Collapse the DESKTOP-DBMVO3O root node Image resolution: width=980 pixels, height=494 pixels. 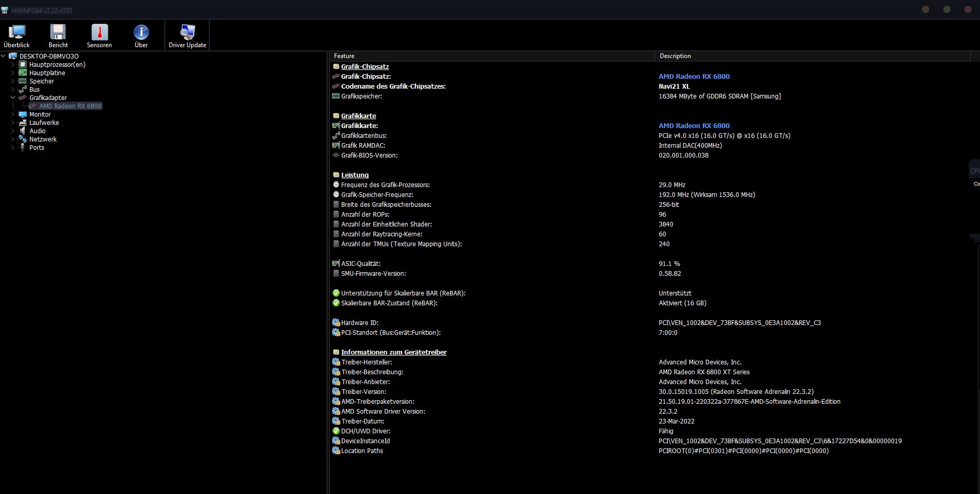(4, 56)
